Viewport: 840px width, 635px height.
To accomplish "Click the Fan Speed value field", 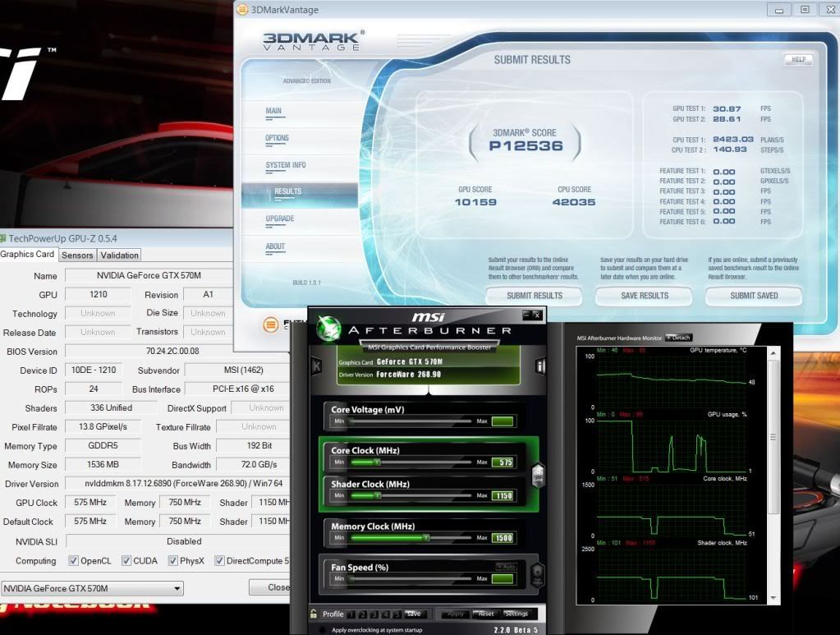I will point(503,579).
